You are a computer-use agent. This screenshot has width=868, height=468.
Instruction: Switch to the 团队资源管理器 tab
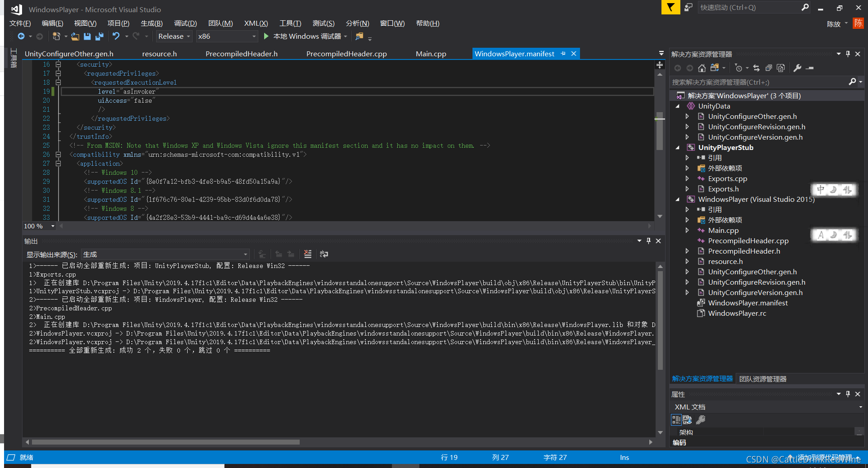click(763, 379)
